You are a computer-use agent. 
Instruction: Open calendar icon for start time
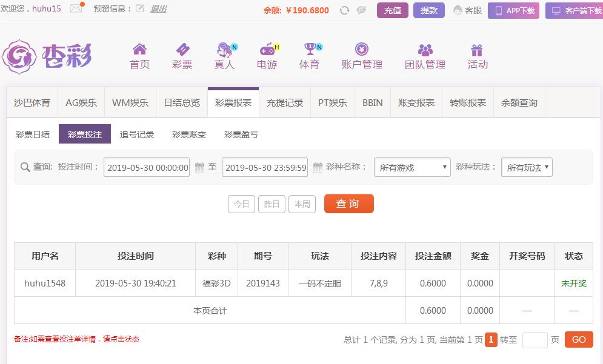click(x=199, y=167)
